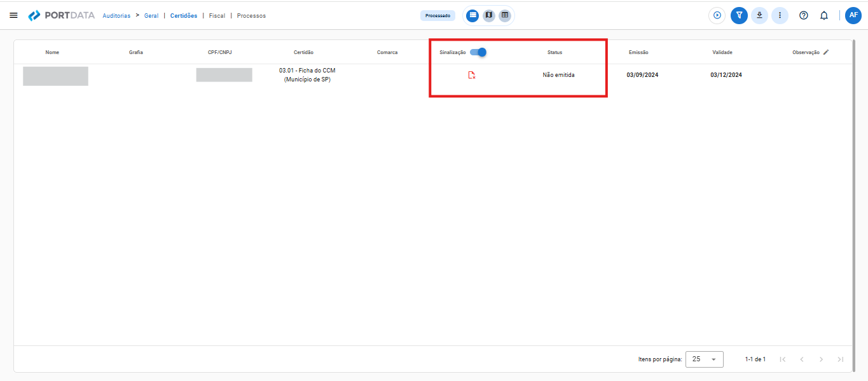Click the 1-1 de 1 pagination label
The height and width of the screenshot is (381, 868).
(x=755, y=359)
